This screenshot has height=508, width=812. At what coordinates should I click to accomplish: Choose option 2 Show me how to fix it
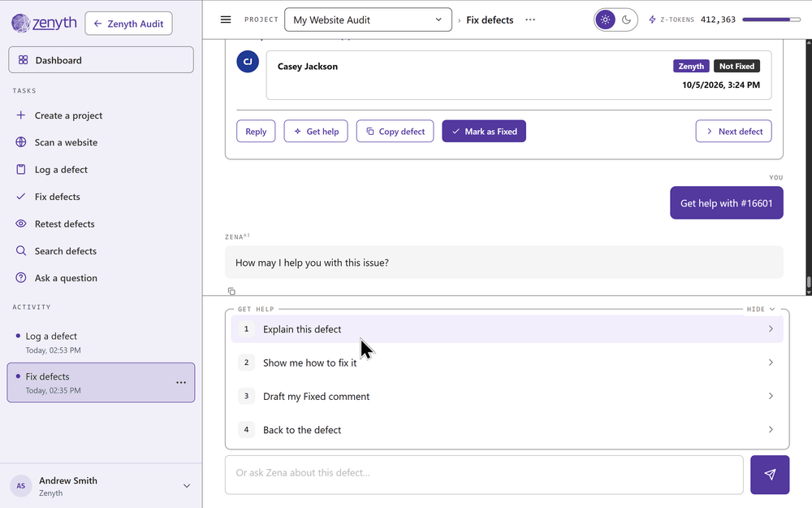507,363
